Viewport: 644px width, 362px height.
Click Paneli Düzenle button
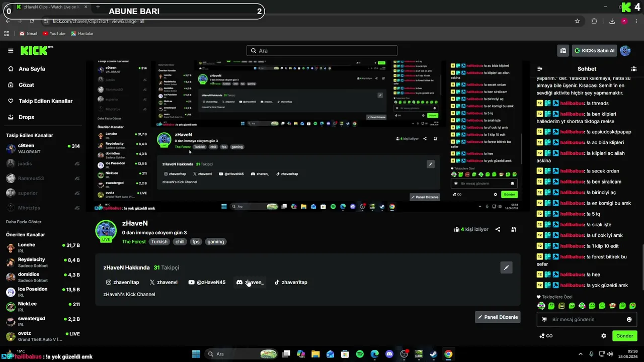click(498, 317)
